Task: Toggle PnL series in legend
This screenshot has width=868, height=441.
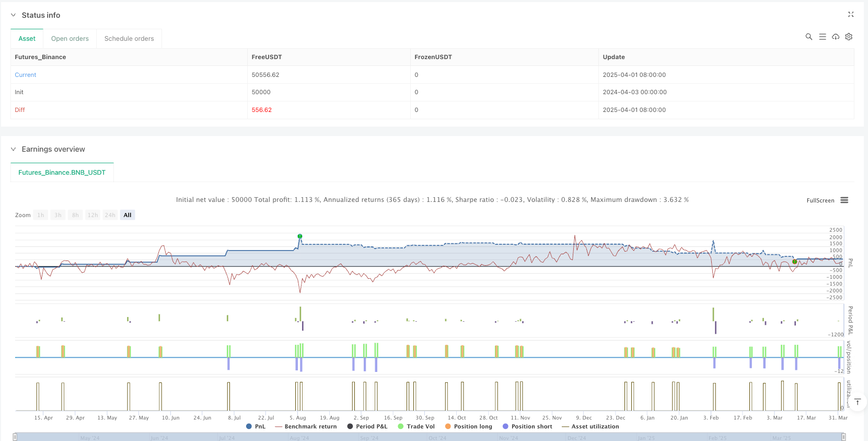Action: [x=256, y=426]
